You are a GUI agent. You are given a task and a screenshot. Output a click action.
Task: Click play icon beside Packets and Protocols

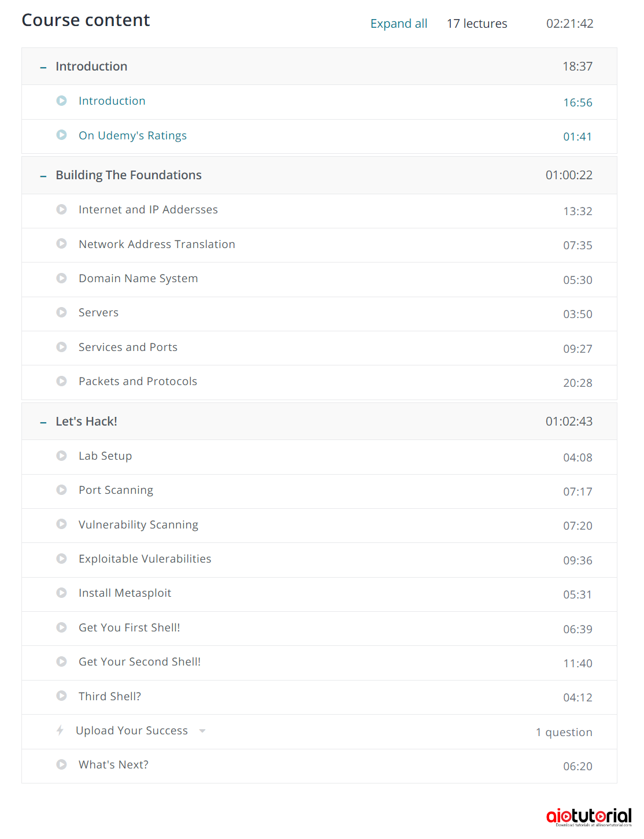point(61,381)
